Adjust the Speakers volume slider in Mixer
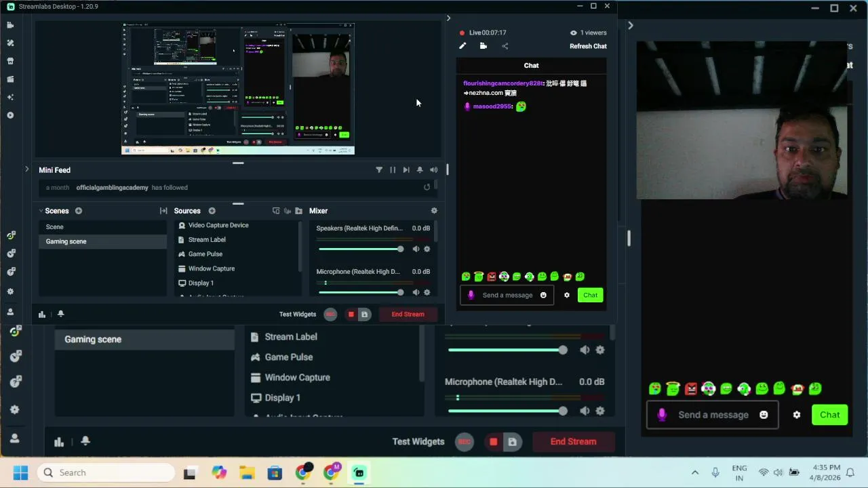This screenshot has width=868, height=488. pos(361,249)
